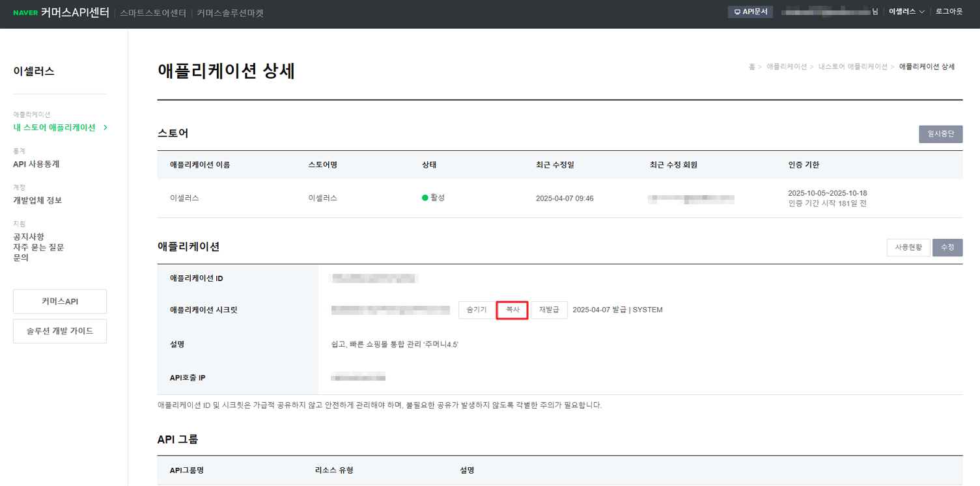Click the 2025-10-05~2025-10-18 certification period
980x486 pixels.
point(827,193)
